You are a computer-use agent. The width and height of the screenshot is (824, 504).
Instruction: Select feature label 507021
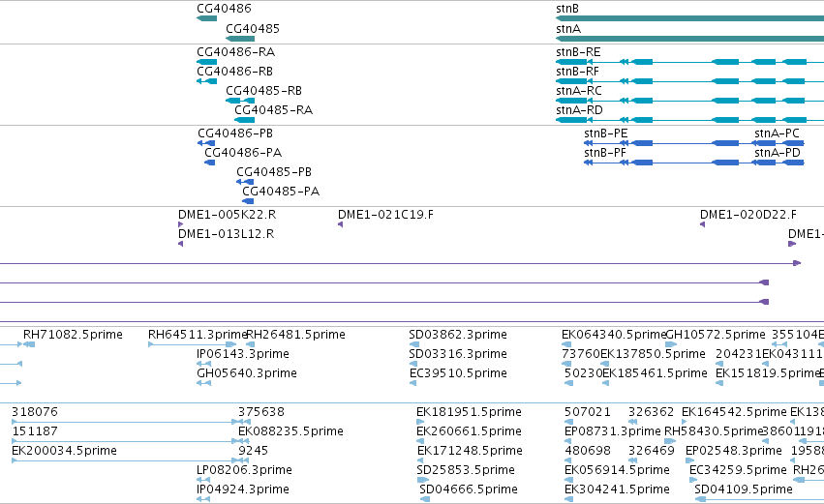coord(588,412)
